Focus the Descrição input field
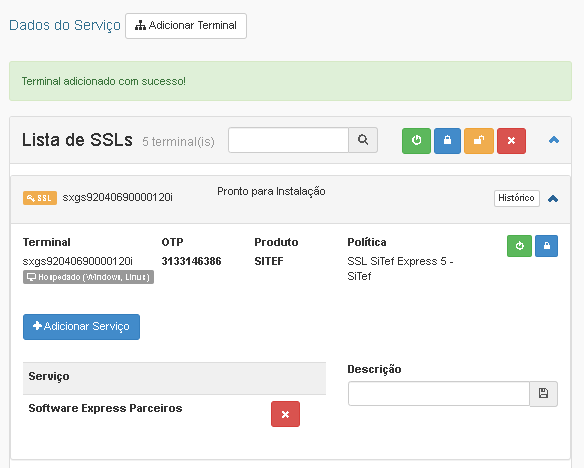 click(439, 394)
